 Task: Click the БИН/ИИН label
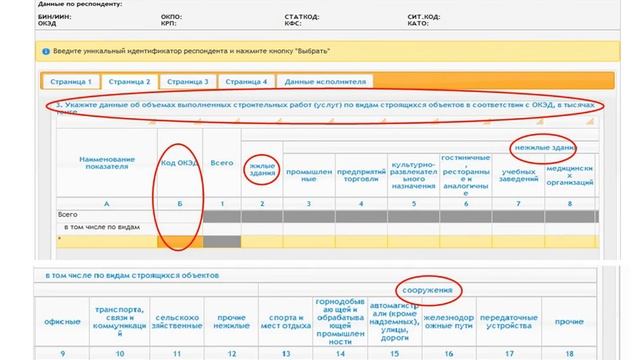(x=55, y=17)
